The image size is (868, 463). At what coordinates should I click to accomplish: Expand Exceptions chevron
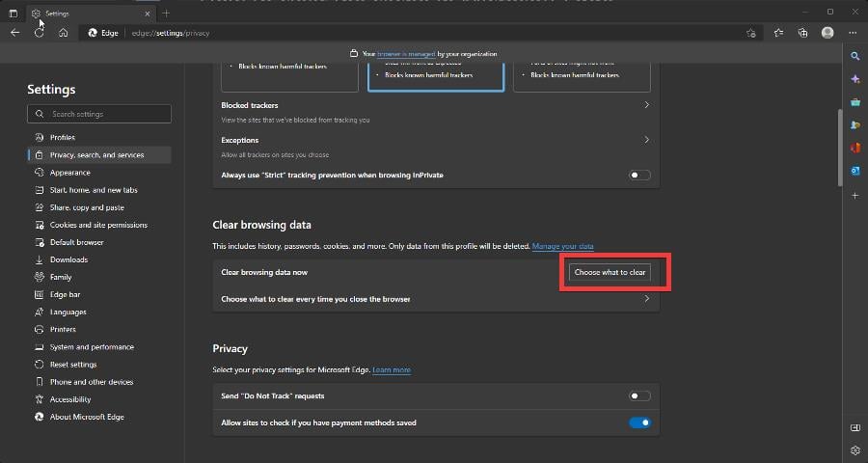pos(646,140)
